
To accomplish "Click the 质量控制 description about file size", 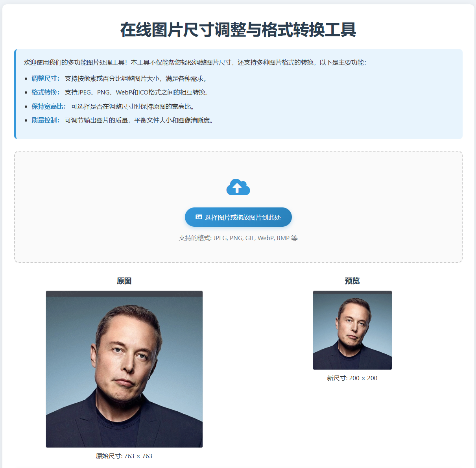I will coord(140,120).
